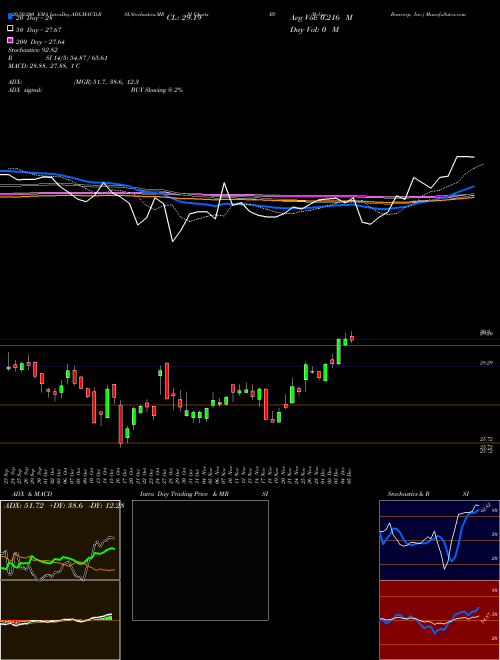Viewport: 500px width, 660px height.
Task: Click the '200 Day - 27.64' label
Action: point(40,42)
